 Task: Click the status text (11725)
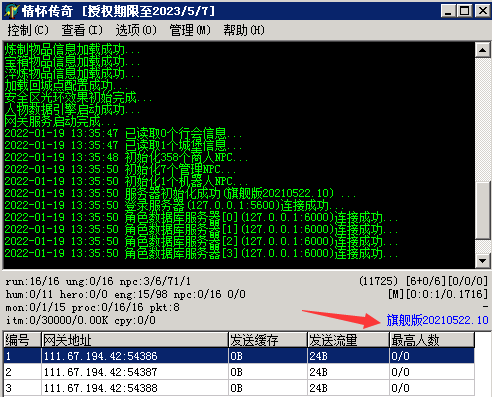coord(378,281)
